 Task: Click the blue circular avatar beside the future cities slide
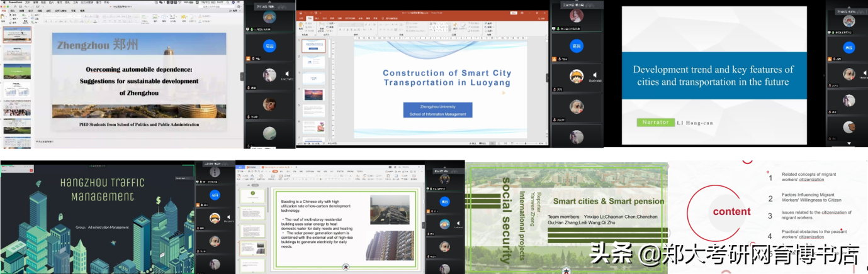(848, 47)
